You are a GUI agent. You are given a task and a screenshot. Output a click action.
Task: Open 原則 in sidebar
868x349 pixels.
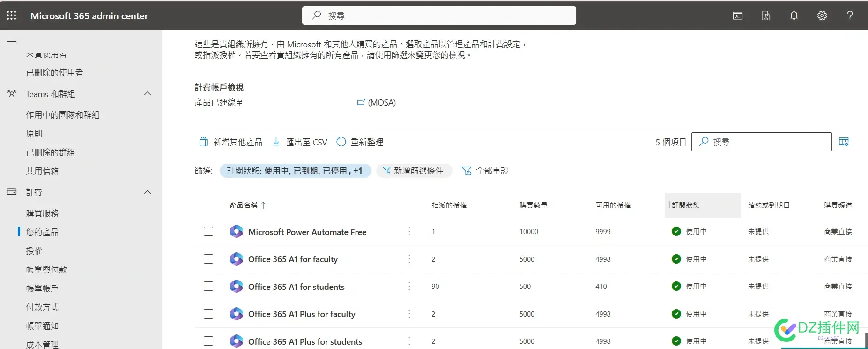(34, 134)
